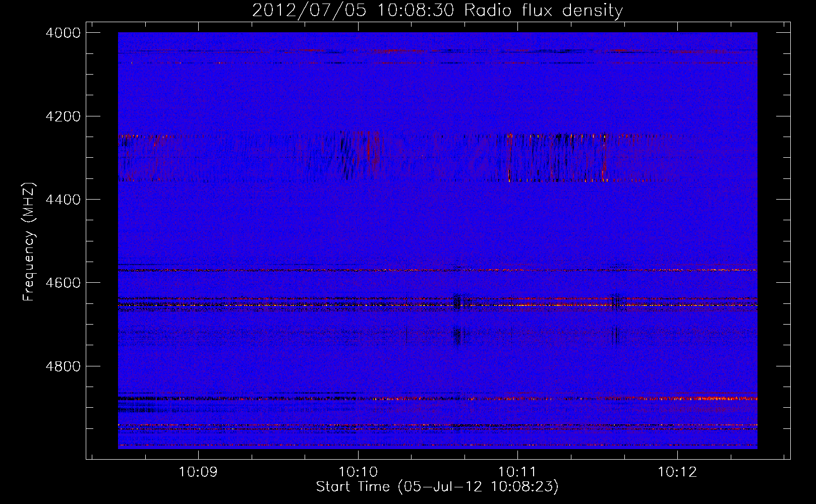Select the 10:10 time axis label
This screenshot has height=504, width=816.
(358, 472)
